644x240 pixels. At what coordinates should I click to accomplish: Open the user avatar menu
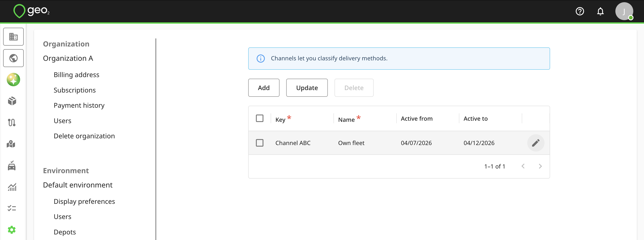pyautogui.click(x=624, y=11)
